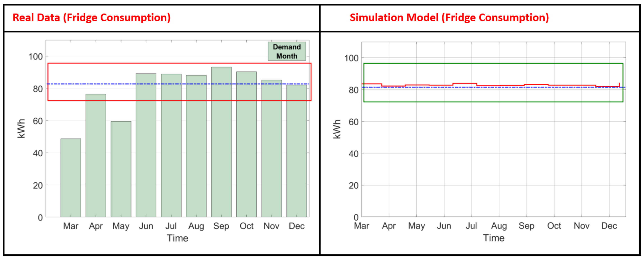Click the Time label under simulation chart
This screenshot has width=644, height=259.
pos(493,238)
